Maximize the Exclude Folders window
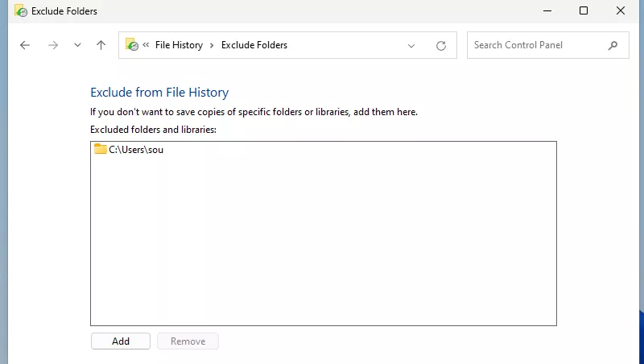644x364 pixels. tap(584, 10)
